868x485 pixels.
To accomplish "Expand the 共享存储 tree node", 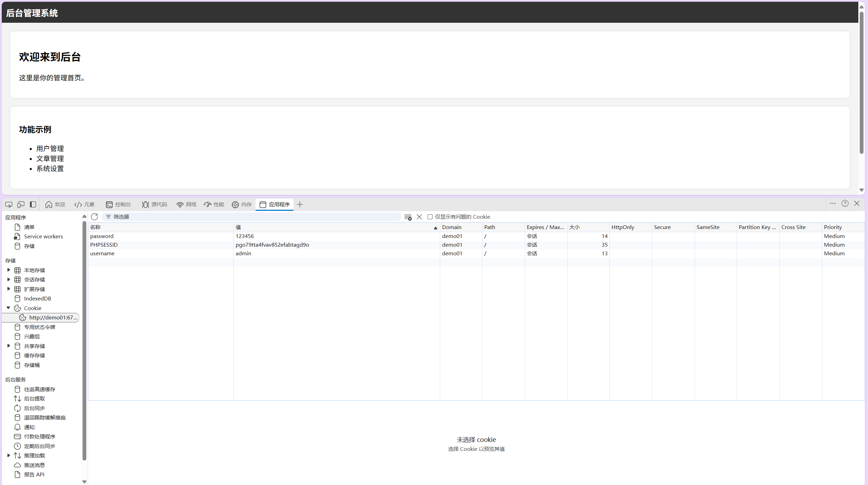I will pos(9,346).
